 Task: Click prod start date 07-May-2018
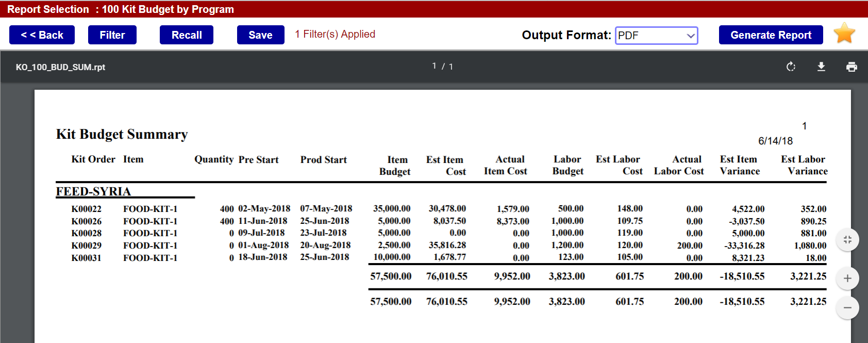326,208
